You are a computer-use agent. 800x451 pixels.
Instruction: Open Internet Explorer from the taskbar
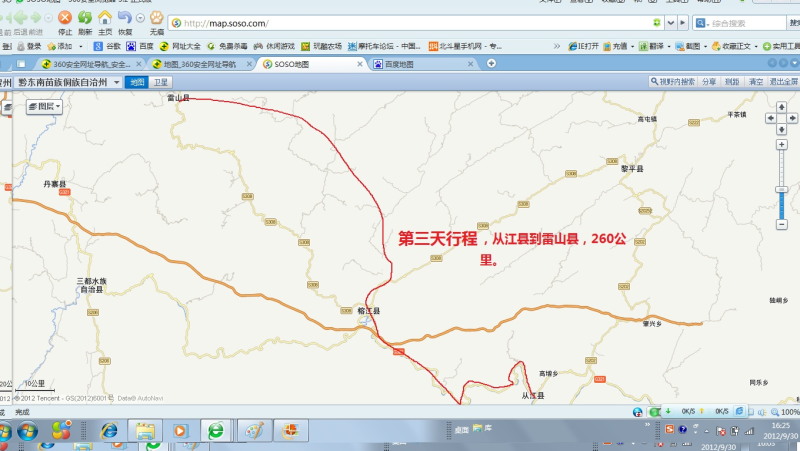point(109,430)
